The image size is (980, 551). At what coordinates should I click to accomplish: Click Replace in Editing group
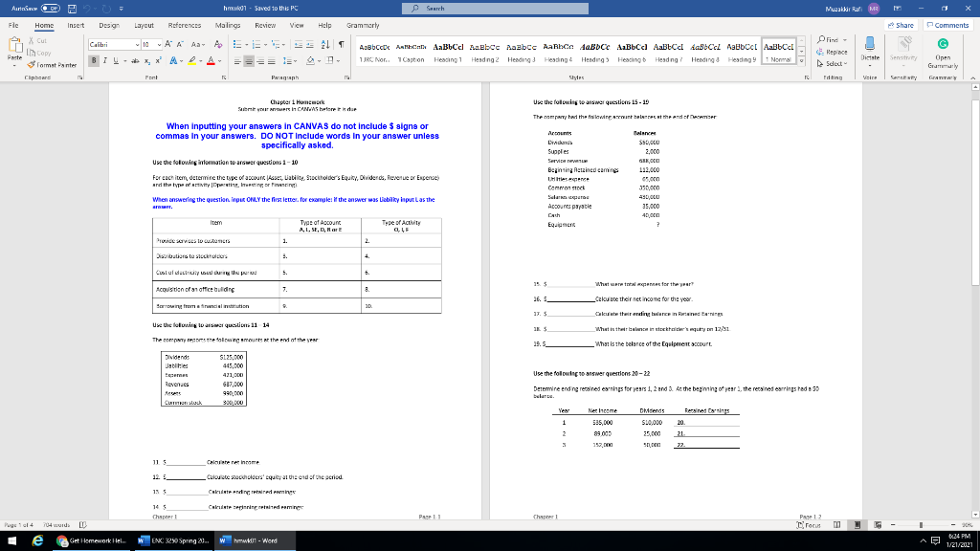[832, 52]
